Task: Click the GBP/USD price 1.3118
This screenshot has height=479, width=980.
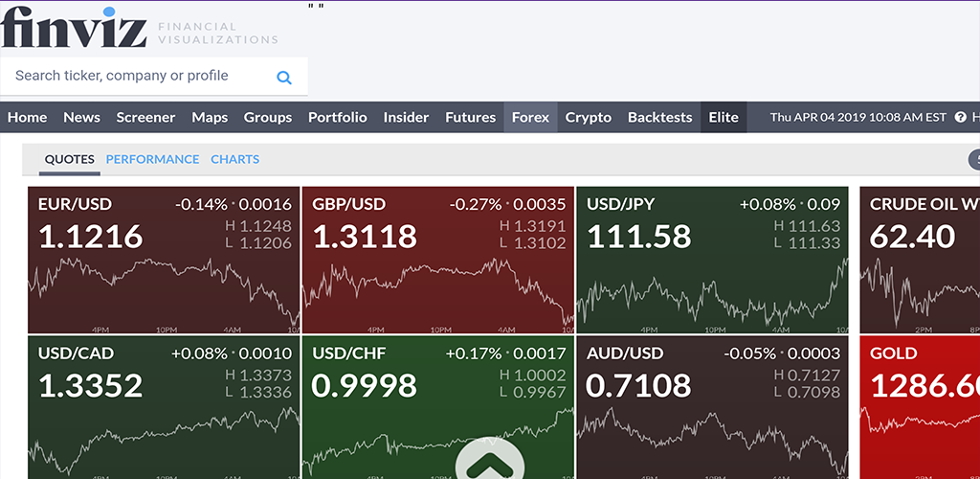Action: (x=365, y=237)
